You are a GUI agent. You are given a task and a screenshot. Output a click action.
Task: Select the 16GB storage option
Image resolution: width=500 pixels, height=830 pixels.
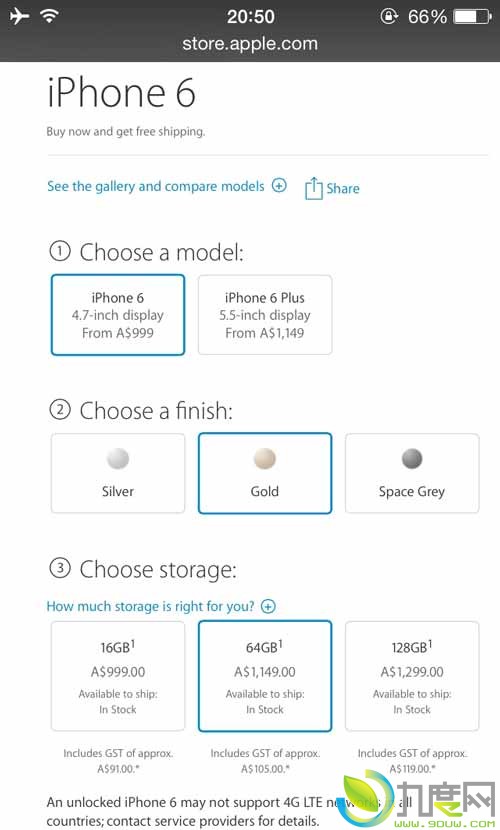point(118,676)
